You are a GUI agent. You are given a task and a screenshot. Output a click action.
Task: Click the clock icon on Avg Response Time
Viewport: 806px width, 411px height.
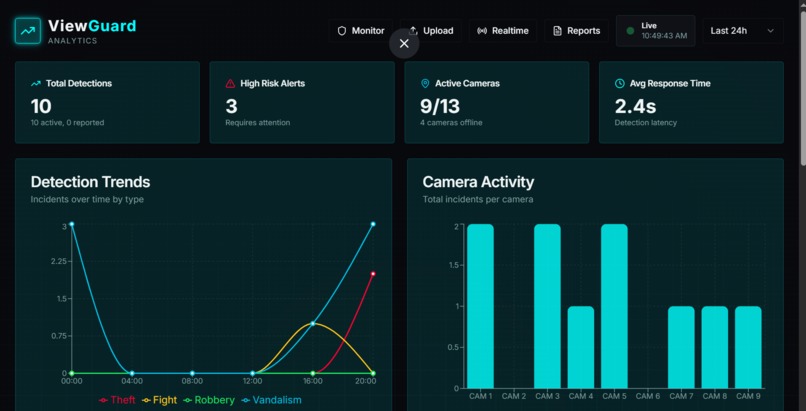620,83
